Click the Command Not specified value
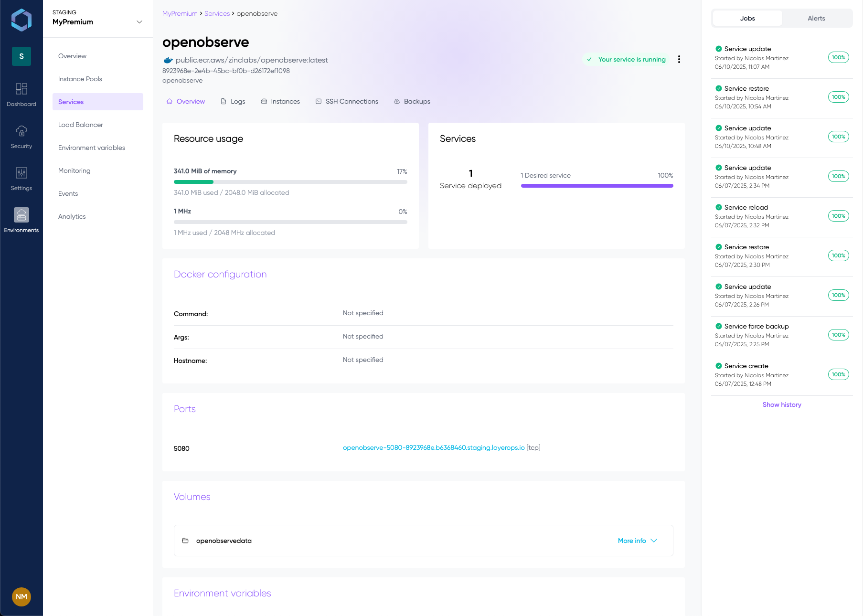Screen dimensions: 863x616 click(363, 313)
